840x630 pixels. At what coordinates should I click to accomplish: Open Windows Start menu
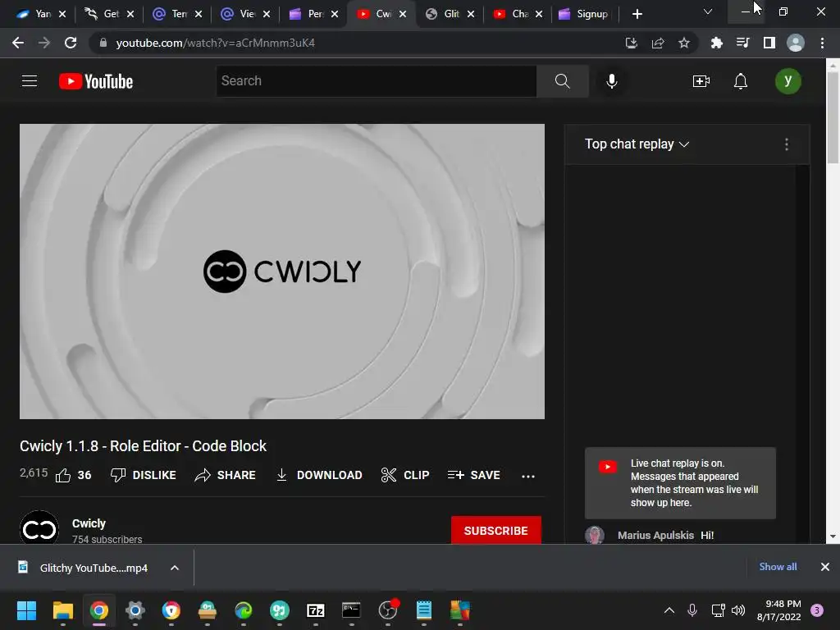point(26,610)
